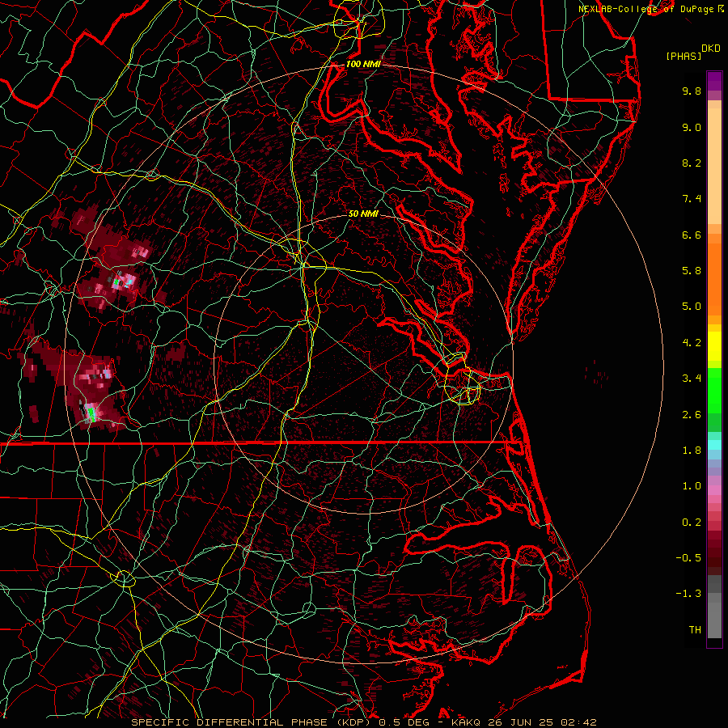The width and height of the screenshot is (728, 728).
Task: Click the 1.8 scale value
Action: [692, 451]
